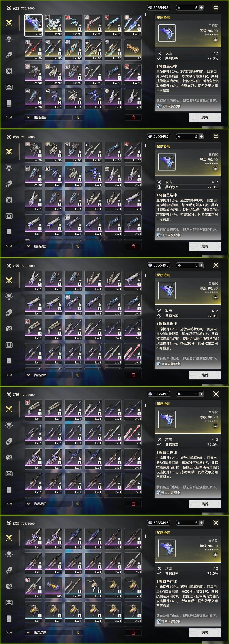Expand 物品品质 sort dropdown in bottom screenshot
This screenshot has width=229, height=644.
[48, 633]
